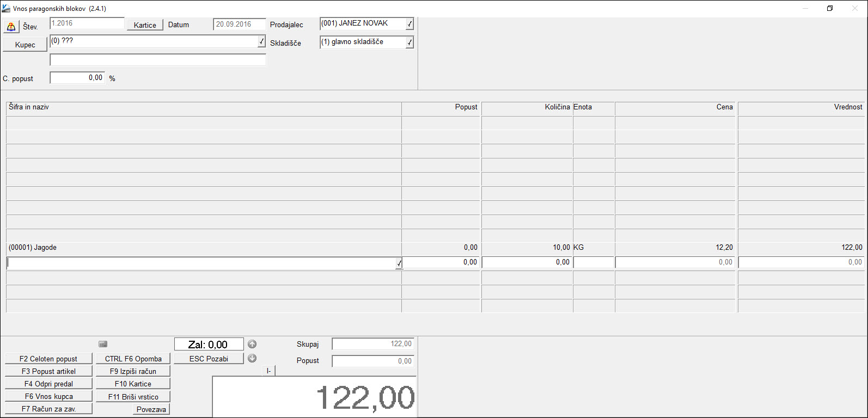Click the Datum field 20.09.2016

(240, 24)
